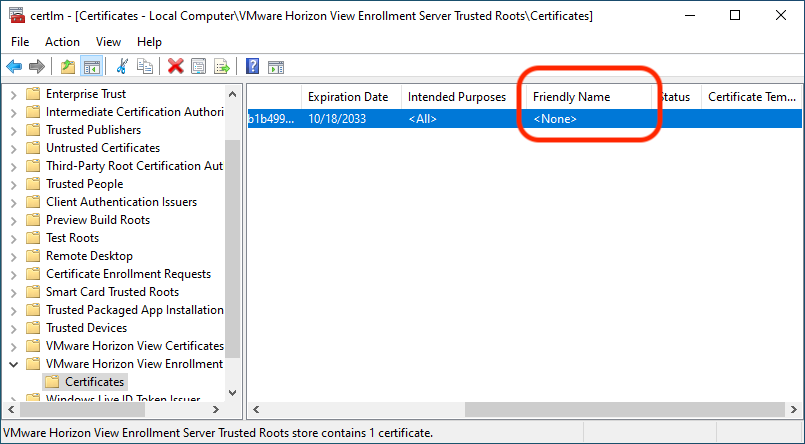Click the horizontal scrollbar in the certificate list
The image size is (805, 444).
coord(520,410)
